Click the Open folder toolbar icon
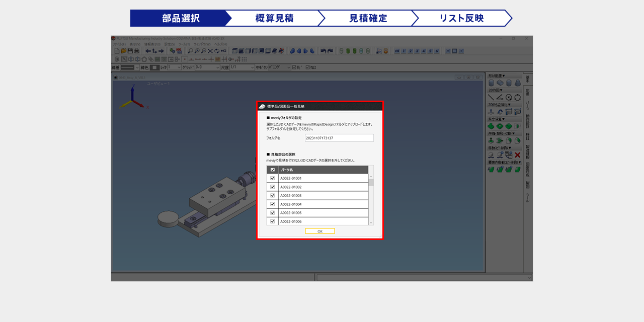644x322 pixels. [123, 51]
